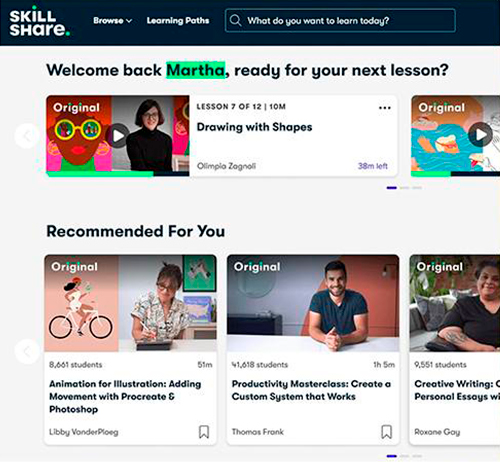Open the Drawing with Shapes lesson title
The width and height of the screenshot is (500, 462).
coord(254,127)
